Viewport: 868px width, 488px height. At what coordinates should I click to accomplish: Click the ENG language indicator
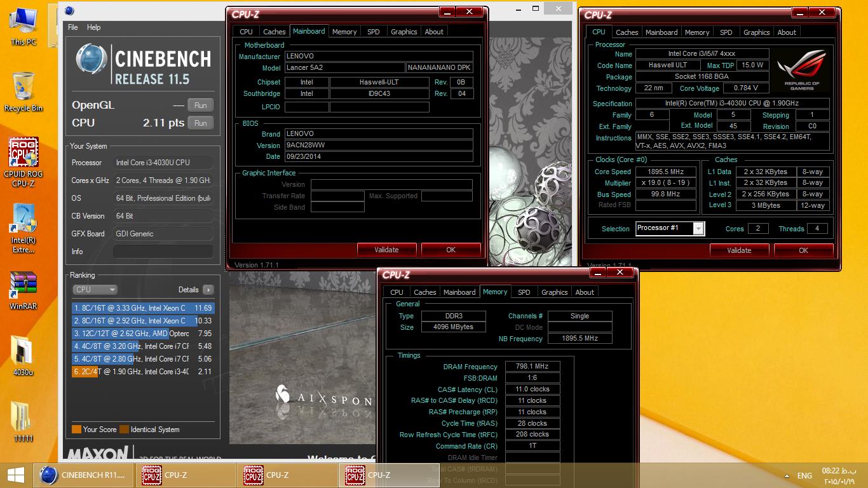point(804,475)
